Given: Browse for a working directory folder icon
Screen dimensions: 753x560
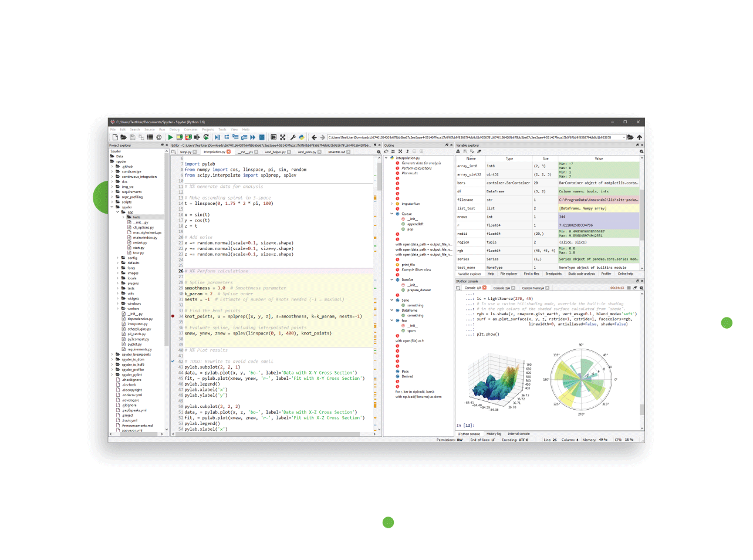Looking at the screenshot, I should pos(630,137).
